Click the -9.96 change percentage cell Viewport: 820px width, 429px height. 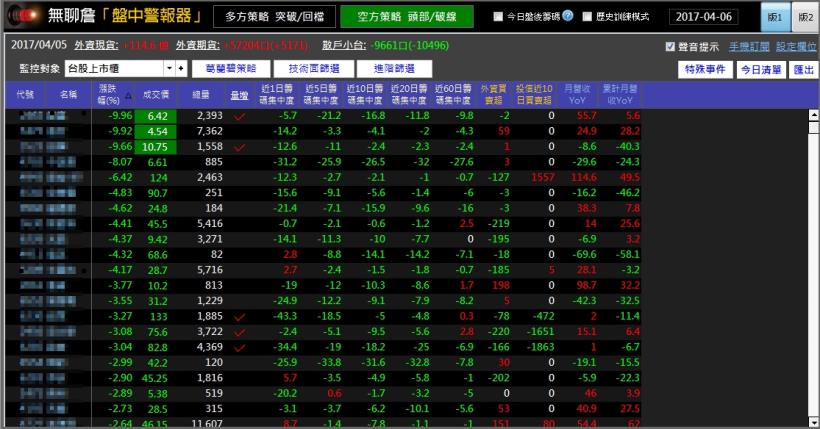click(120, 116)
